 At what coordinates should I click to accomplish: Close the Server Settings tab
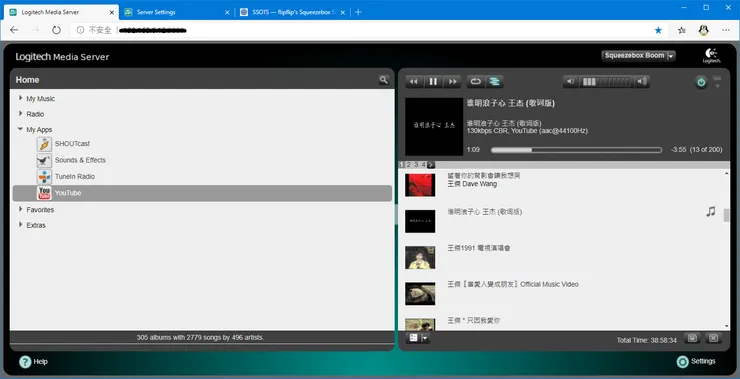coord(227,12)
